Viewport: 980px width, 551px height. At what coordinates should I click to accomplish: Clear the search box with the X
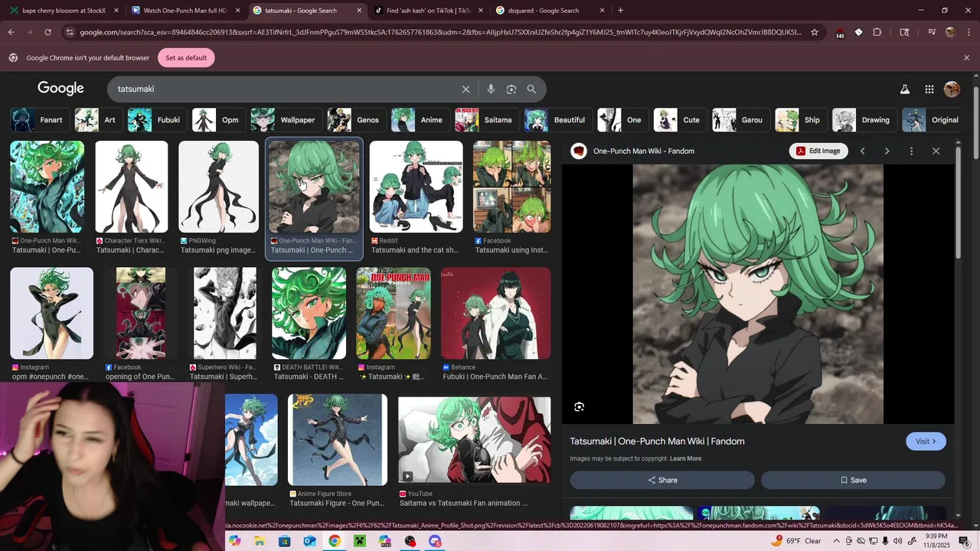[465, 89]
